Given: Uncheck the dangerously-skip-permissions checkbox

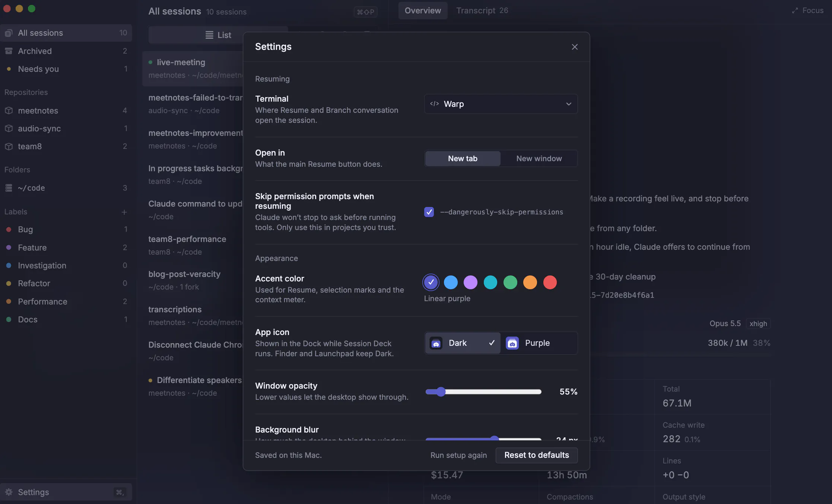Looking at the screenshot, I should point(429,212).
